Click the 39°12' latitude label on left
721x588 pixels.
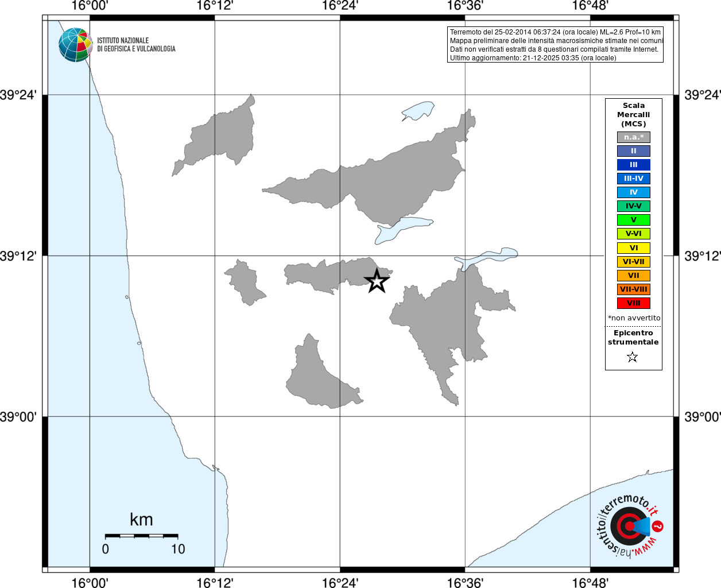[18, 256]
